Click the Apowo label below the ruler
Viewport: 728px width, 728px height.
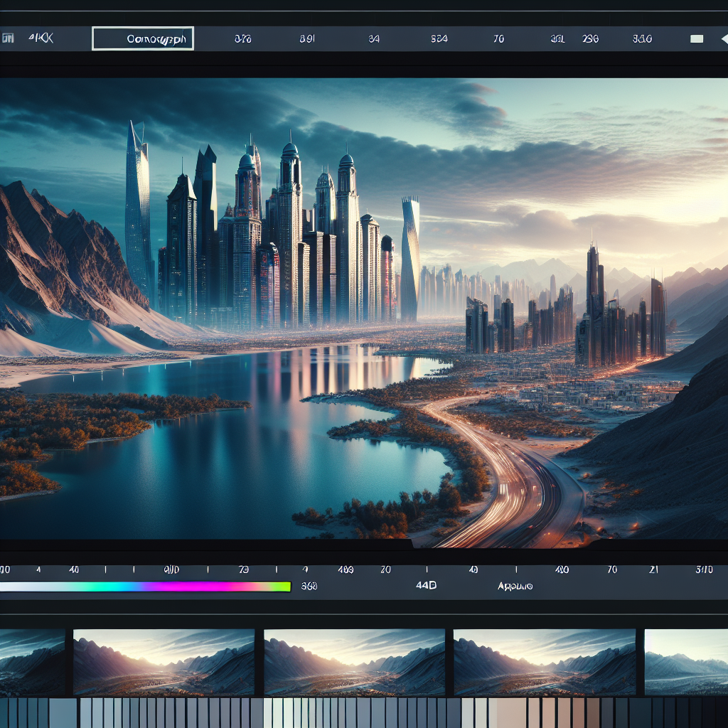pos(515,587)
